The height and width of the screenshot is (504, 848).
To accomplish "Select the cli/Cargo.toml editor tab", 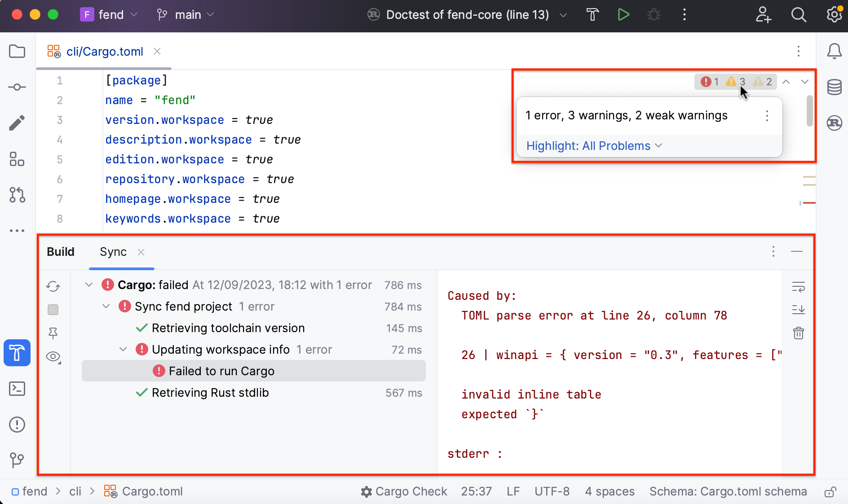I will pos(104,51).
